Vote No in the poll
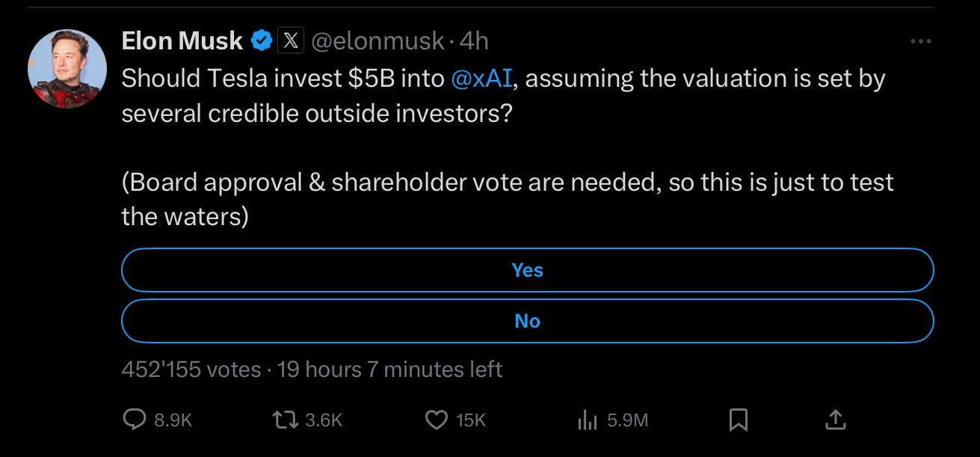This screenshot has height=457, width=980. tap(527, 321)
